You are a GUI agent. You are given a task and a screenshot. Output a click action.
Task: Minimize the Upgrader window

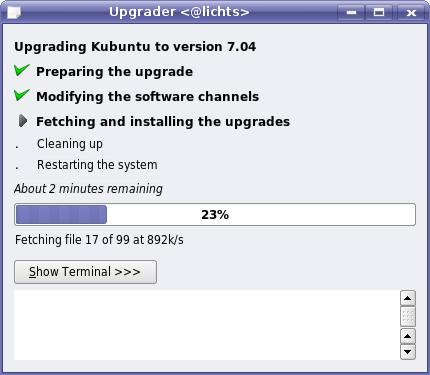351,13
